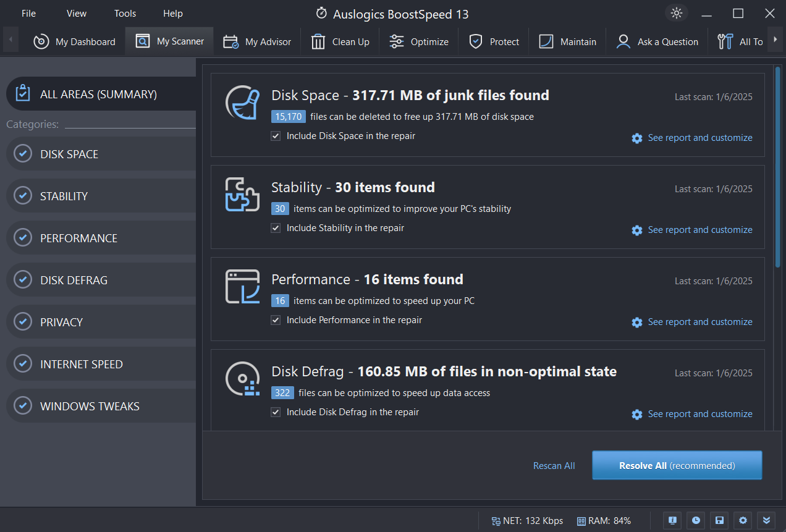Viewport: 786px width, 532px height.
Task: Click the Privacy category checkmark icon
Action: [23, 322]
